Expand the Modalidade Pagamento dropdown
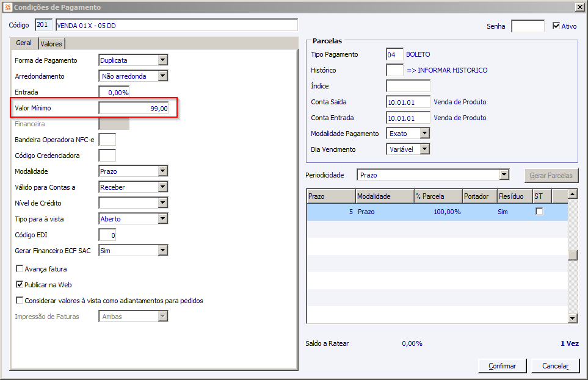 pyautogui.click(x=424, y=133)
